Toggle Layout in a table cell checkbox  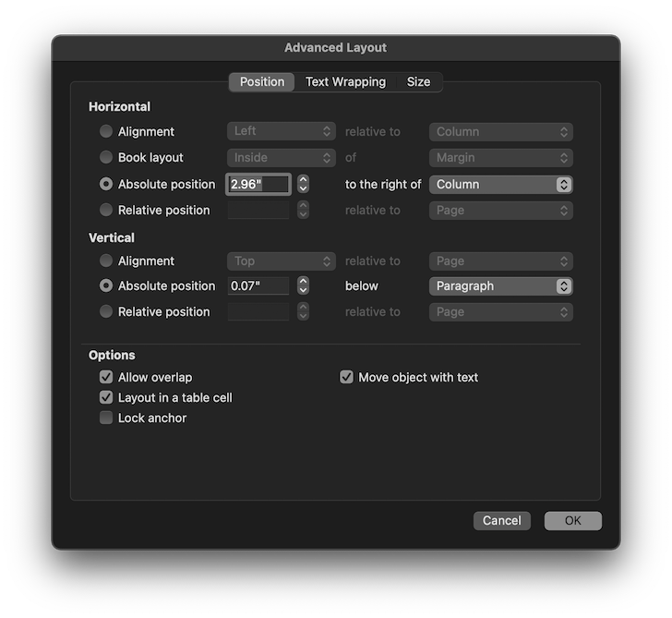106,398
